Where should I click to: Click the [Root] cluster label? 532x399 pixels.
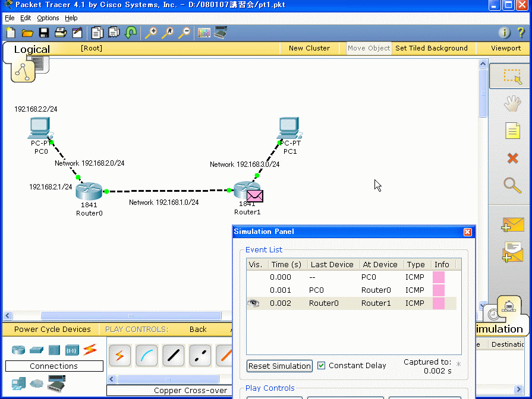(92, 48)
